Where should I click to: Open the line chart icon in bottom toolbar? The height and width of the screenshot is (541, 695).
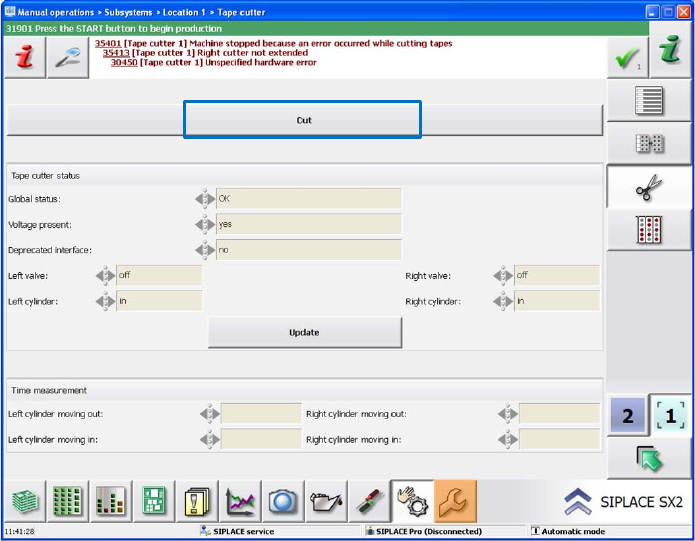(240, 501)
